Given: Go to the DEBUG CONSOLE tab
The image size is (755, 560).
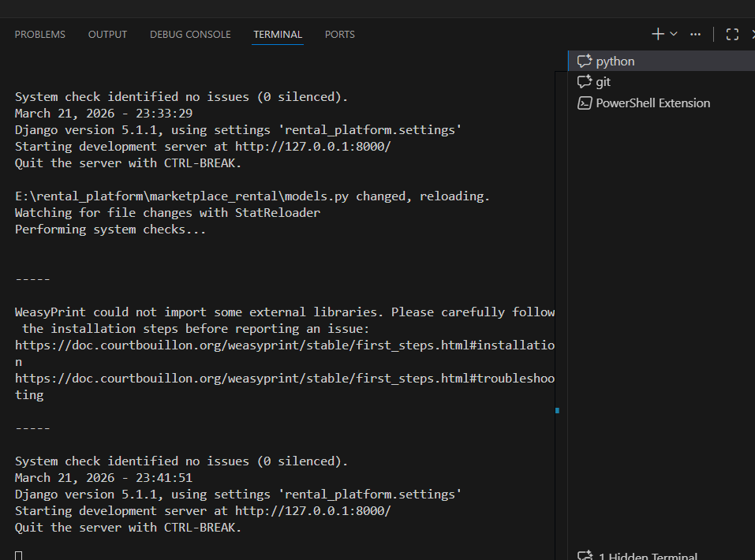Looking at the screenshot, I should [190, 35].
